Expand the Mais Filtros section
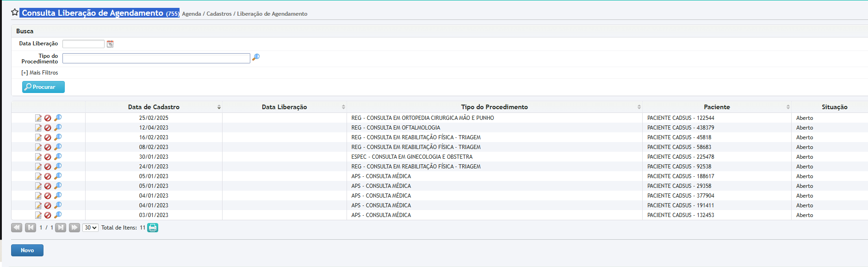The image size is (868, 267). point(40,73)
